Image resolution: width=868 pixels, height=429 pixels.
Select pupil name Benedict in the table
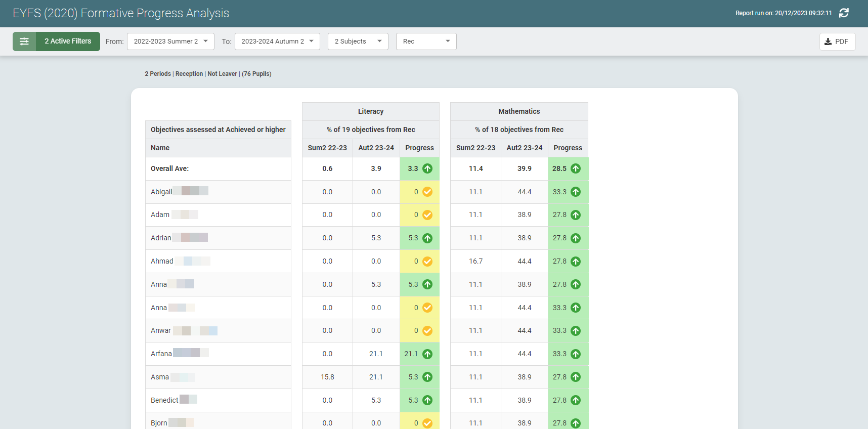(x=164, y=400)
